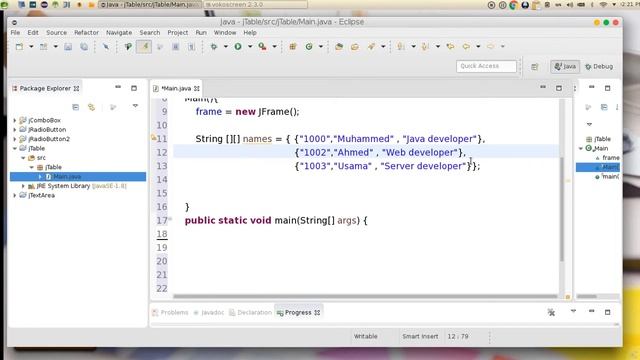
Task: Select the frame field in Outline
Action: [x=607, y=158]
